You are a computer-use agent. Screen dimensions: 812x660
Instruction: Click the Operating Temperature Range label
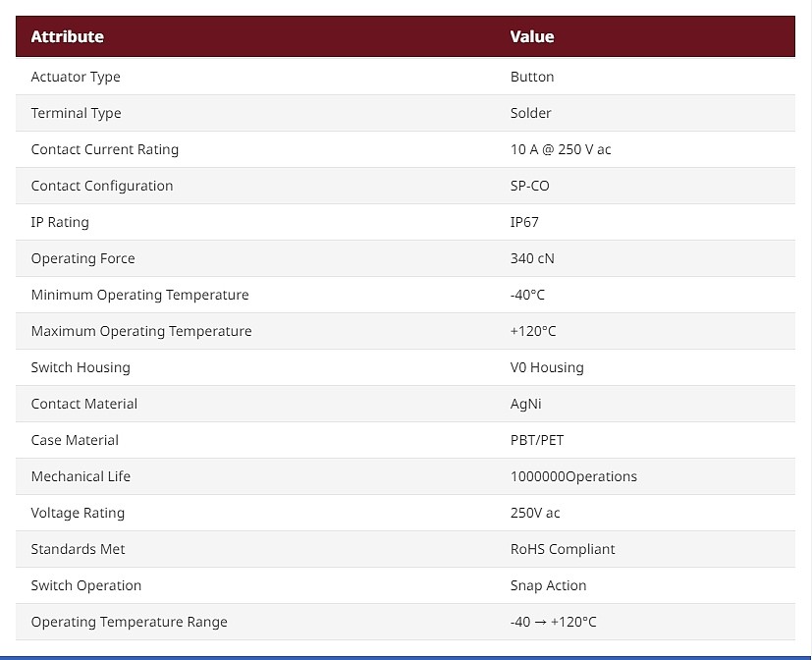click(x=130, y=622)
